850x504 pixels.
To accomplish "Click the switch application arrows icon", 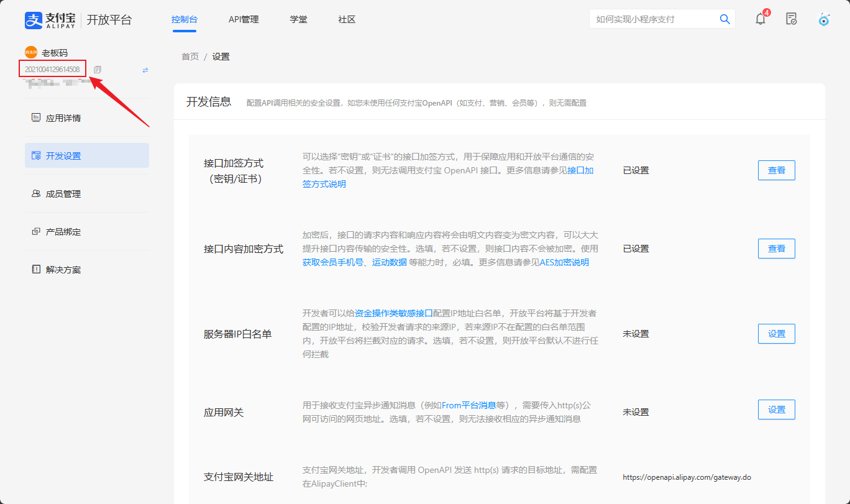I will pyautogui.click(x=145, y=70).
